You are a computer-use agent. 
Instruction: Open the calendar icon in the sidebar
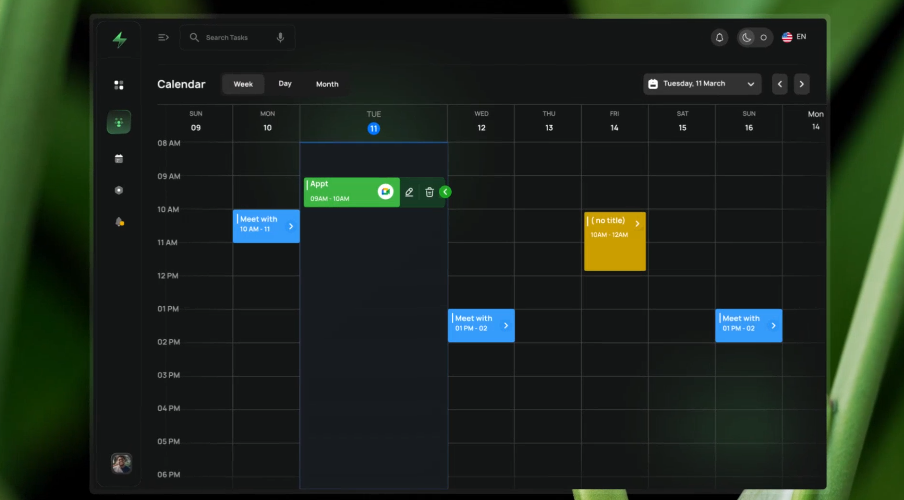click(119, 159)
